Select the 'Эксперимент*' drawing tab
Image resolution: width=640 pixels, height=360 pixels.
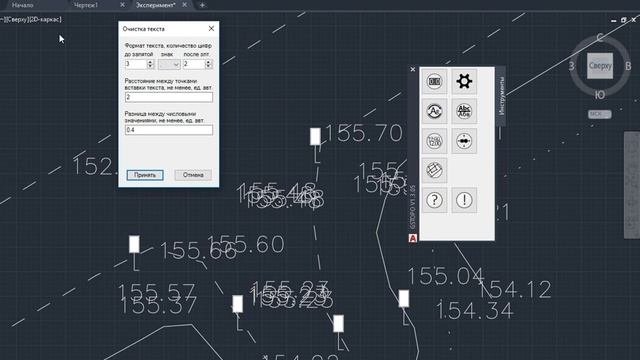(x=156, y=5)
